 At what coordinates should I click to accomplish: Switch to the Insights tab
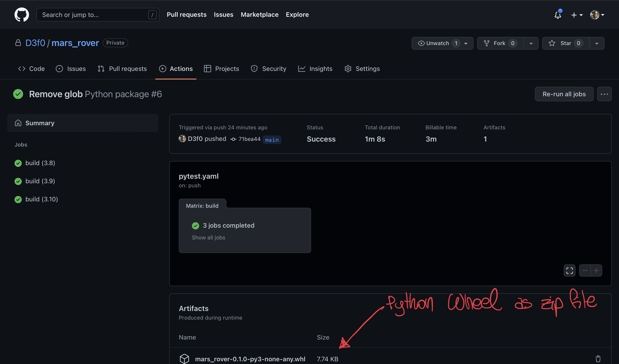pos(315,69)
